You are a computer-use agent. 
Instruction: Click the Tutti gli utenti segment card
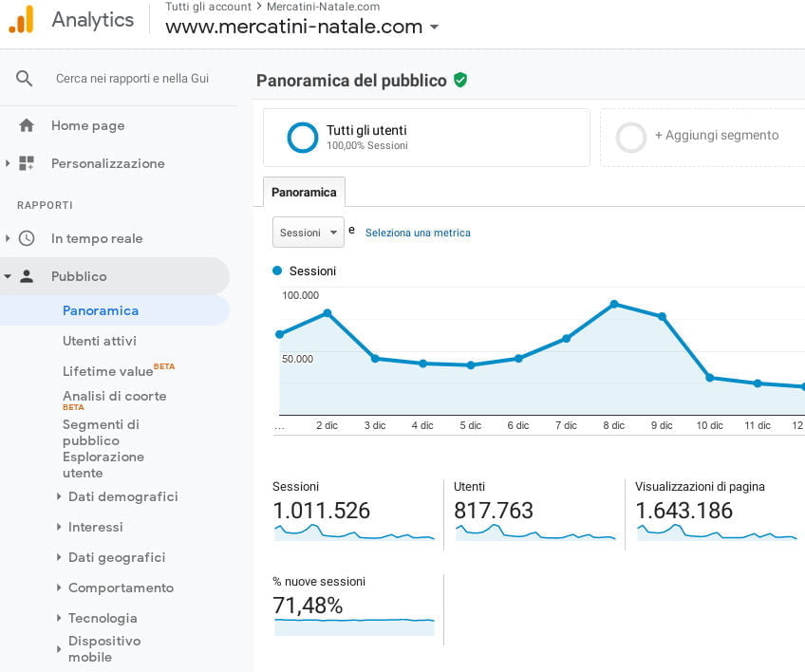pos(426,138)
